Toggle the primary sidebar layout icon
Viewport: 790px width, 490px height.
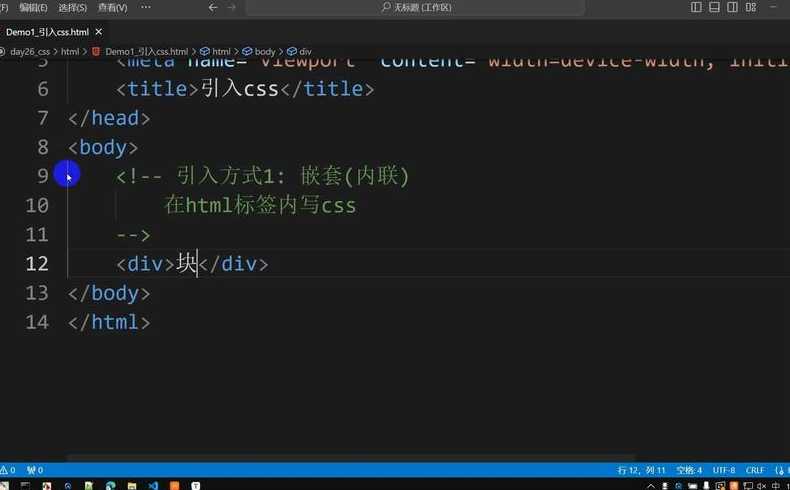click(x=696, y=7)
